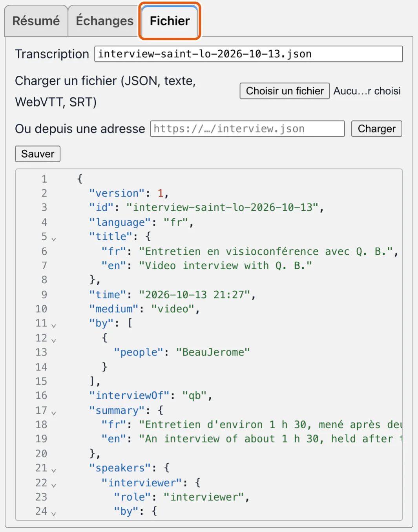Select the Fichier tab
Screen dimensions: 418x532
[x=170, y=21]
